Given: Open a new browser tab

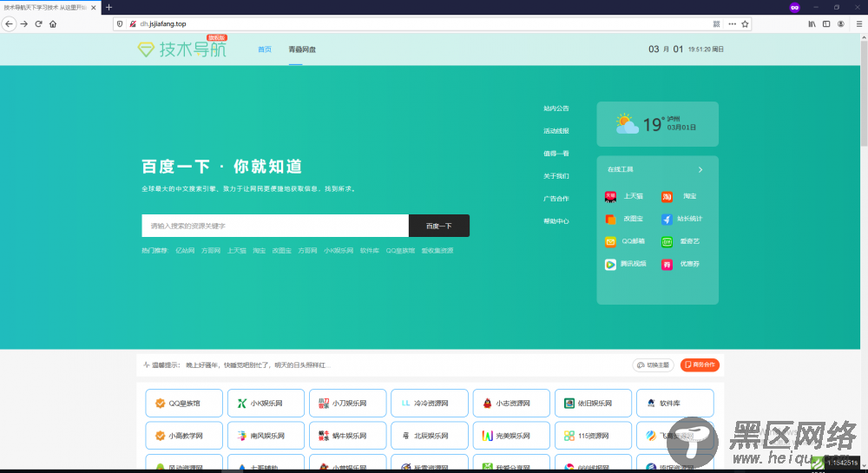Looking at the screenshot, I should 109,7.
